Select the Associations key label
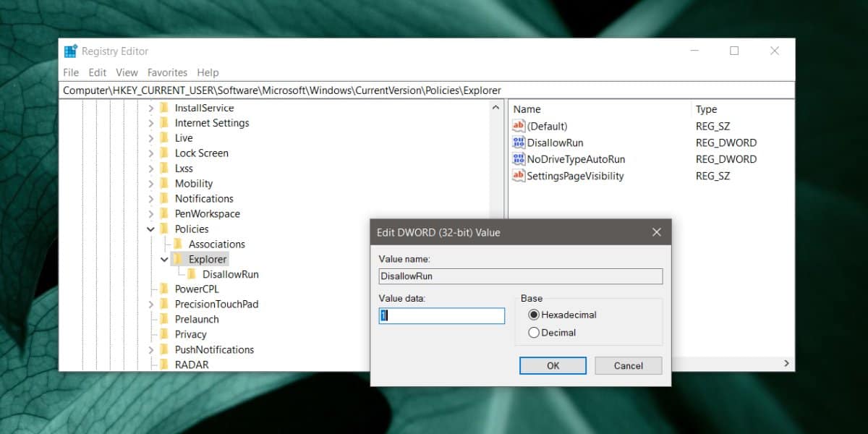The height and width of the screenshot is (434, 868). (x=217, y=244)
